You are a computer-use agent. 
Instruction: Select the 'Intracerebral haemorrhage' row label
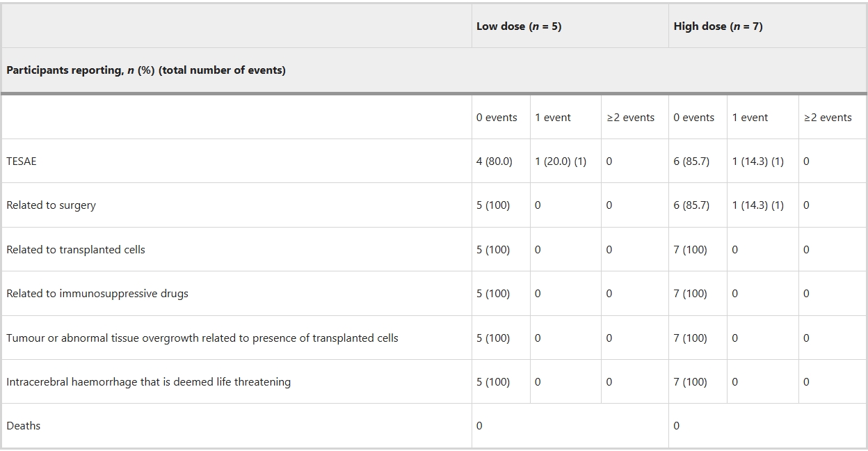click(x=148, y=382)
